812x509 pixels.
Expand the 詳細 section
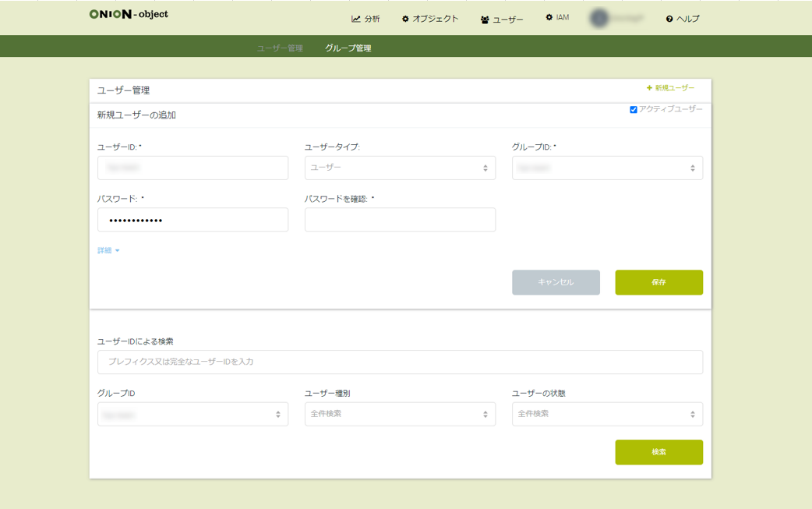point(108,250)
